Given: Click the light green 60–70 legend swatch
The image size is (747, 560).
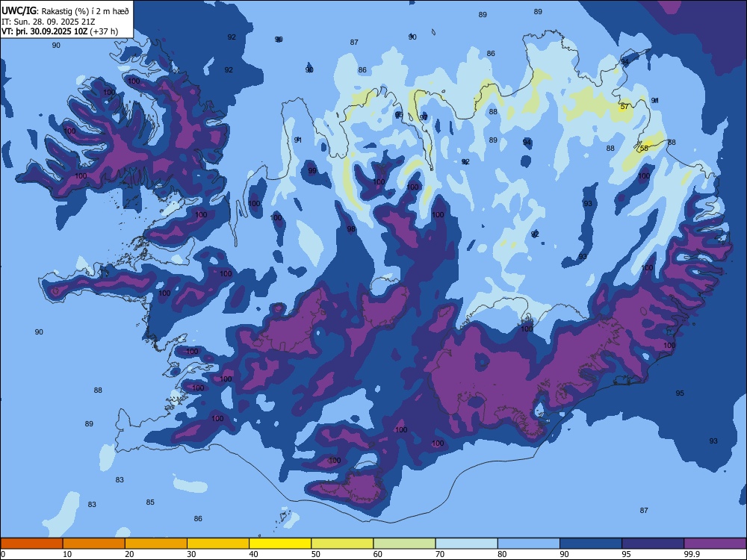Looking at the screenshot, I should 404,544.
